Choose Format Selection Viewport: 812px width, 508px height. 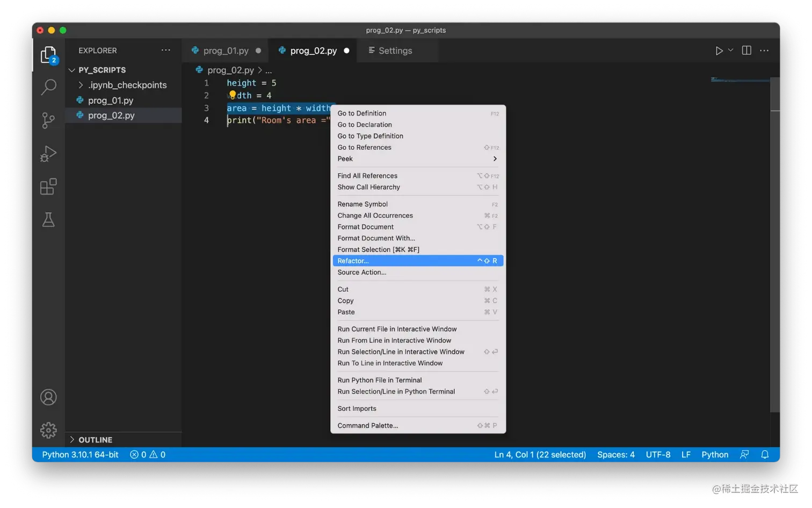[418, 249]
